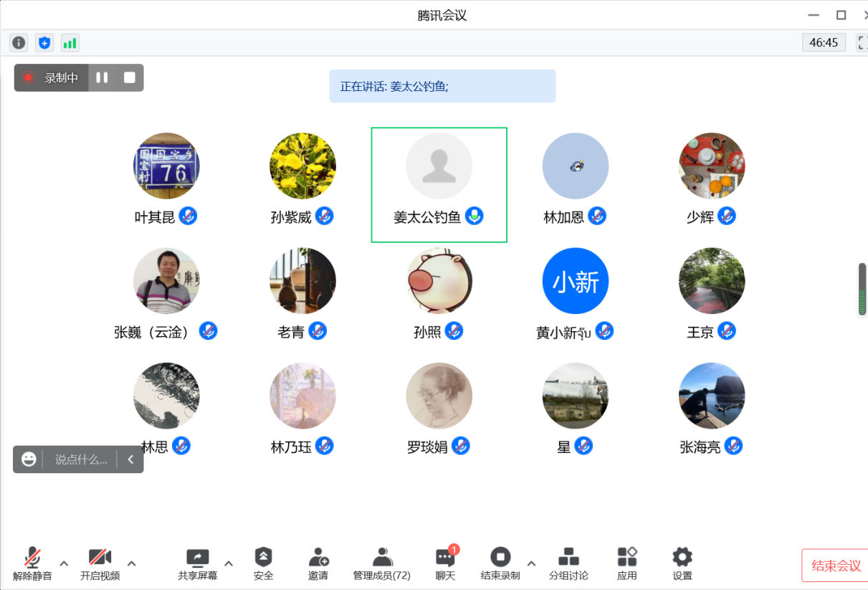The width and height of the screenshot is (868, 590).
Task: Click muted mic icon beside 王京
Action: (727, 330)
